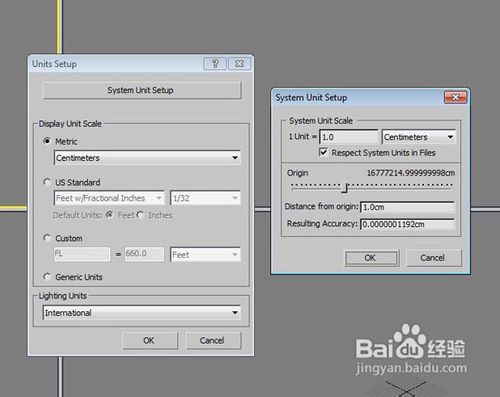This screenshot has width=500, height=397.
Task: Open the Lighting Units International dropdown
Action: pyautogui.click(x=142, y=313)
